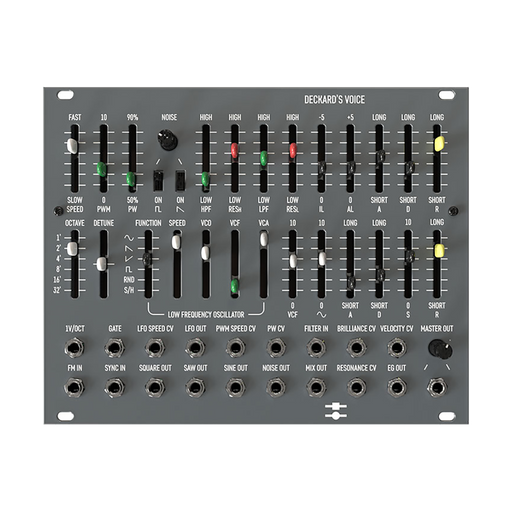This screenshot has height=512, width=512.
Task: Click the NOISE OUT jack
Action: point(276,387)
